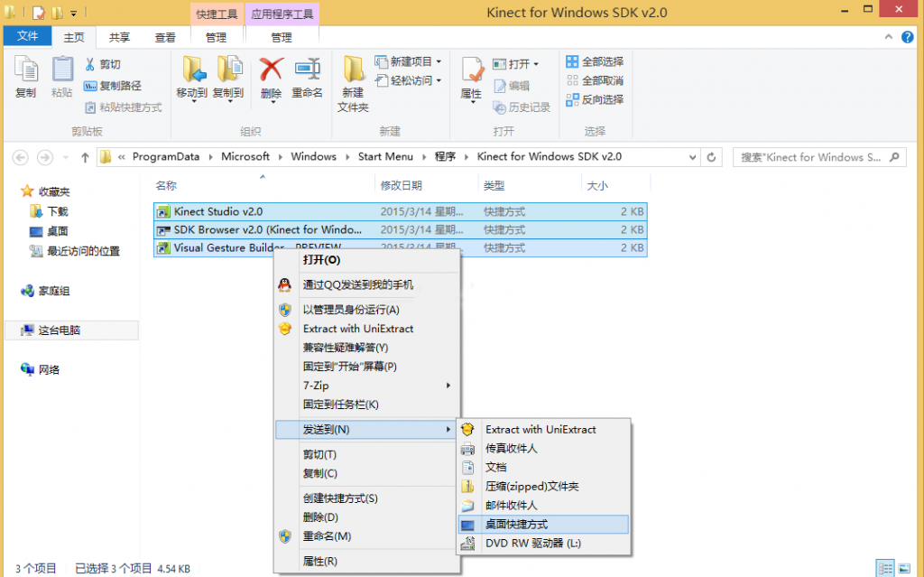Click the search box for this folder
This screenshot has height=577, width=924.
[x=810, y=157]
